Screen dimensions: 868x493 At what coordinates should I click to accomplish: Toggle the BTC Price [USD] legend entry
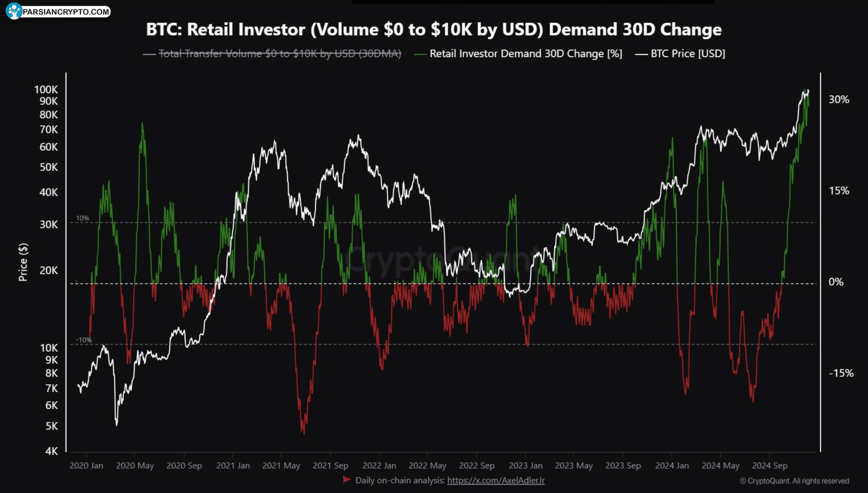pyautogui.click(x=680, y=54)
